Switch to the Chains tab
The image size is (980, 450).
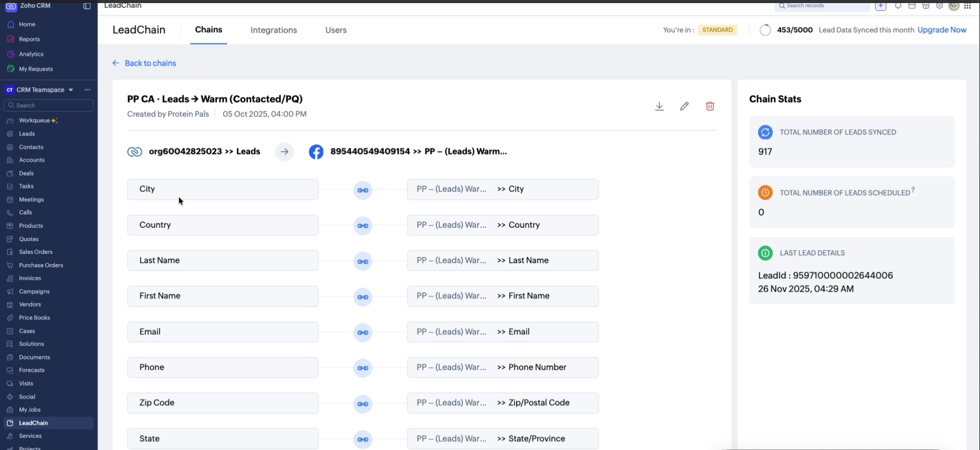coord(208,30)
